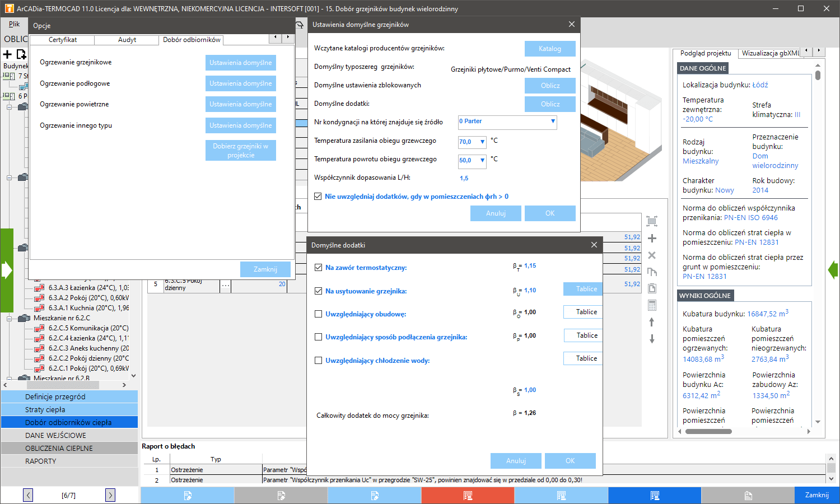
Task: Select the Wizualizacja gbXML tab
Action: (x=771, y=53)
